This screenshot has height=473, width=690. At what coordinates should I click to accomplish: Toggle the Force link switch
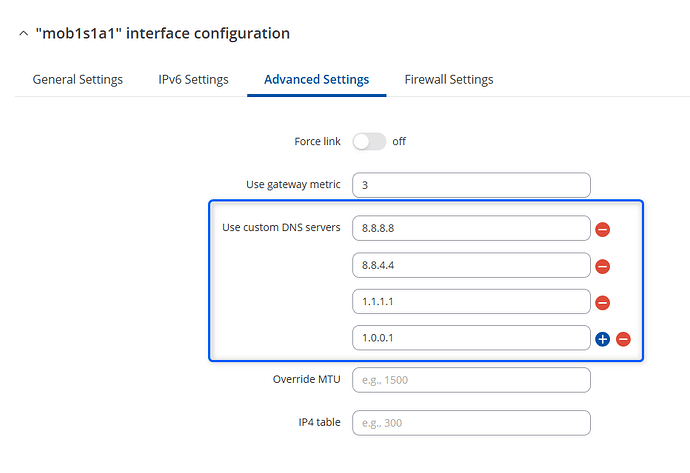[x=369, y=142]
